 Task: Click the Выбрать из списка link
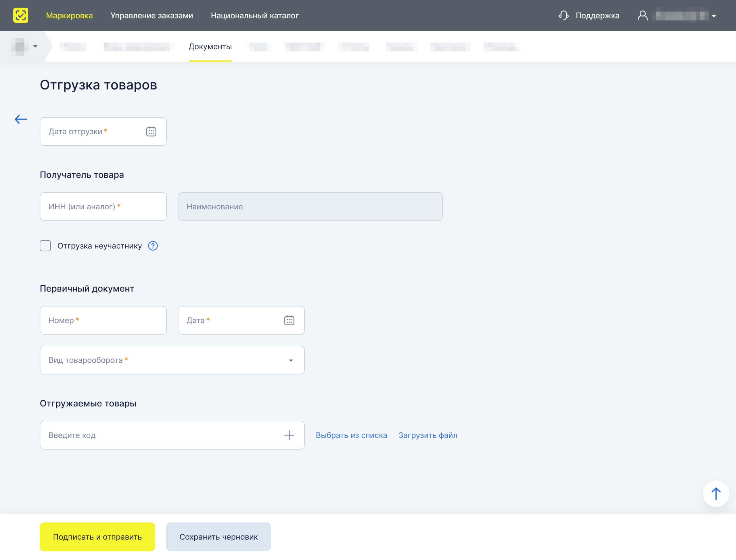[x=351, y=435]
